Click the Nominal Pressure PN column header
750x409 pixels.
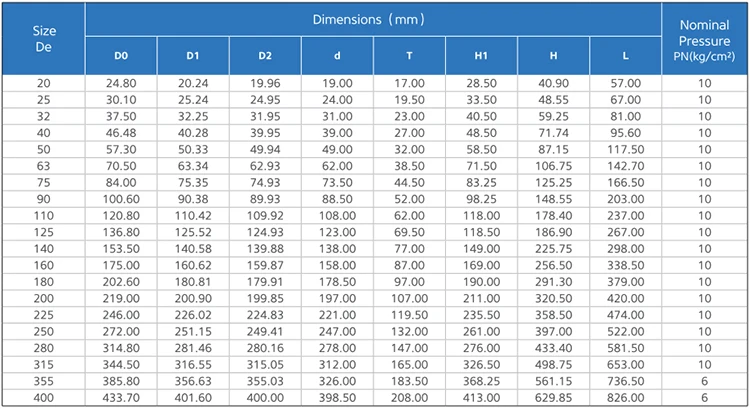(x=704, y=38)
